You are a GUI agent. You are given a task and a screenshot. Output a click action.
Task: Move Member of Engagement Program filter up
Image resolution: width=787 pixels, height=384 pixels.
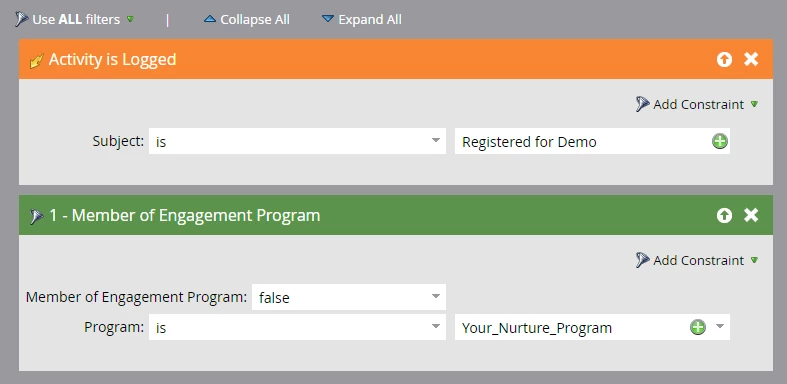click(x=724, y=216)
